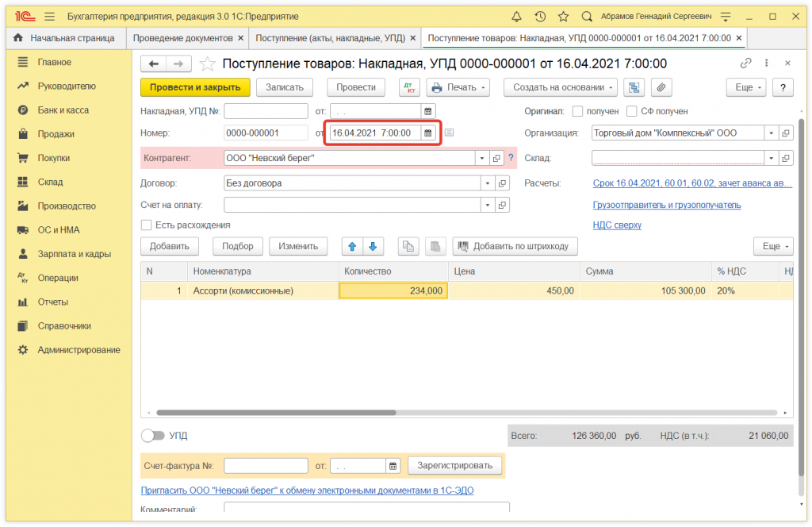Check the Оригинал получен checkbox

[x=578, y=112]
